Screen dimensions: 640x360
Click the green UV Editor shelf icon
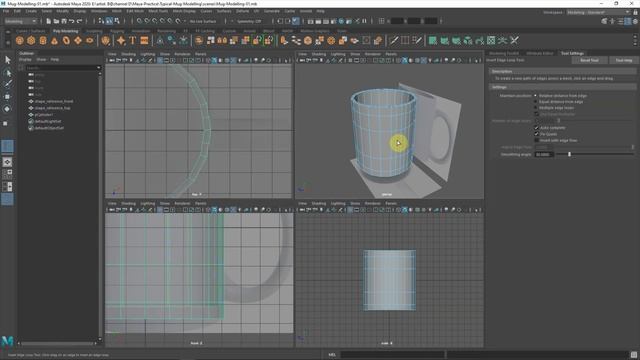coord(433,40)
